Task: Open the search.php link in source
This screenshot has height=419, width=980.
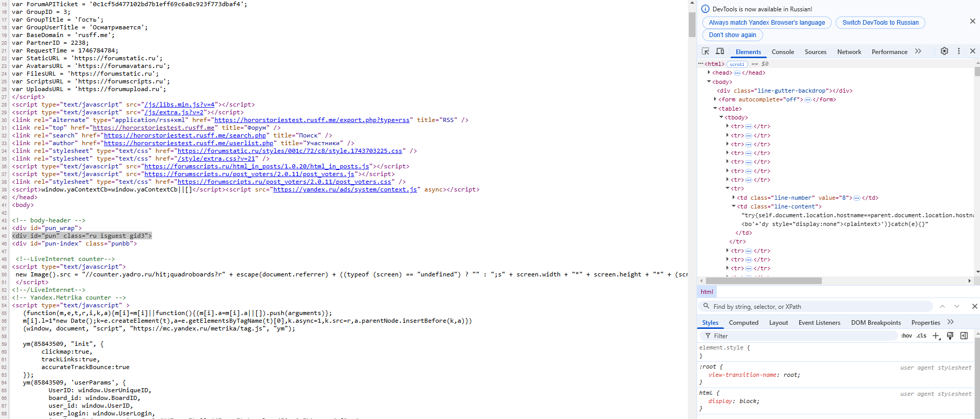Action: pyautogui.click(x=185, y=135)
